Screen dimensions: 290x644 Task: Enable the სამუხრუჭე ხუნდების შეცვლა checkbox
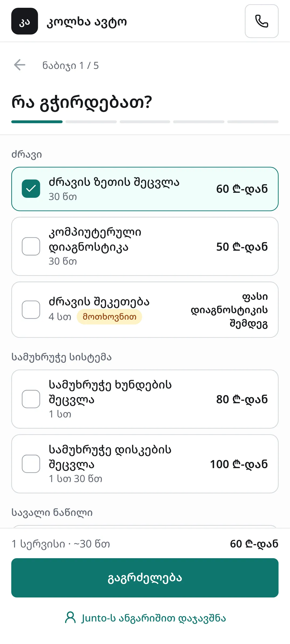31,399
